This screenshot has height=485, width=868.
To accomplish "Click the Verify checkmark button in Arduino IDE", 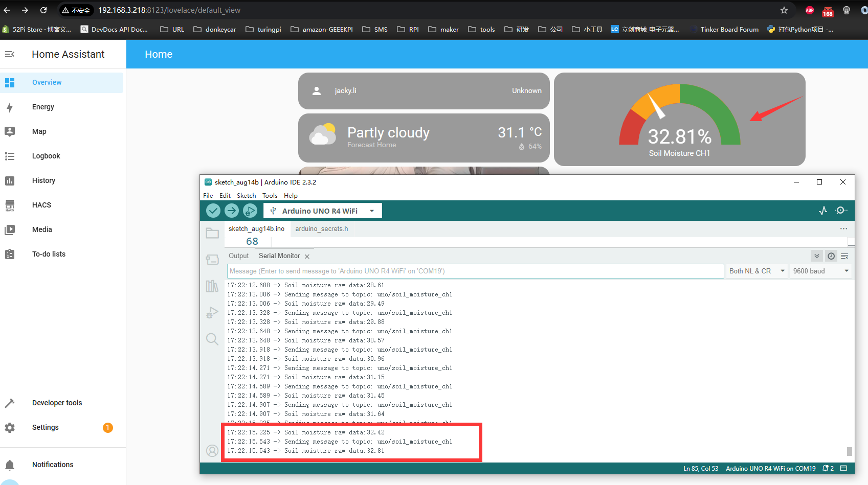I will point(213,211).
